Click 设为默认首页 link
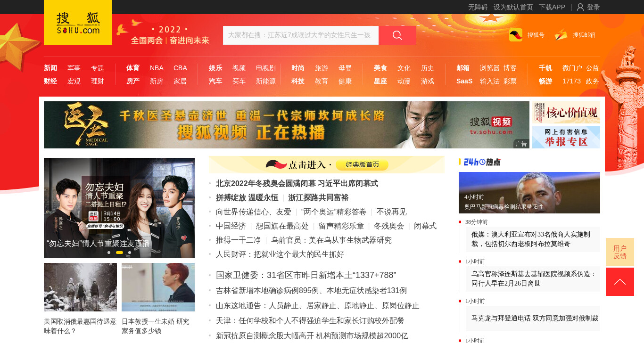 click(513, 7)
